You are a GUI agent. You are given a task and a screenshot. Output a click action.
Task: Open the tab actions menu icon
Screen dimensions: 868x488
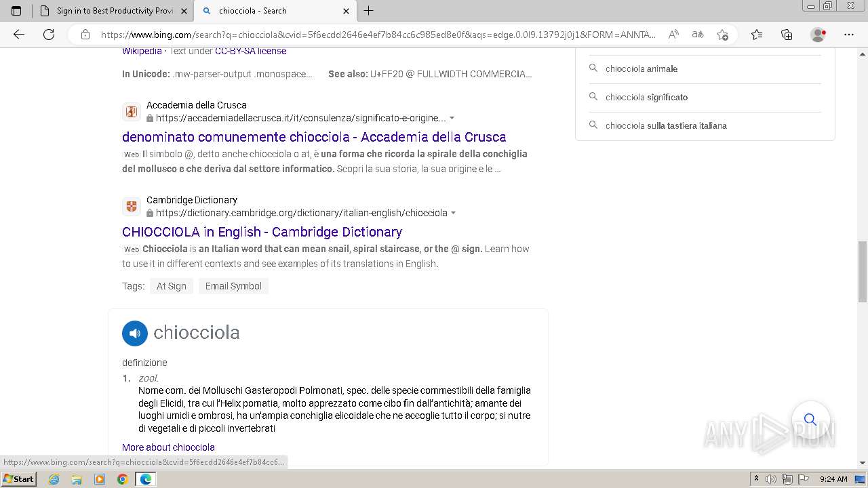[x=16, y=11]
